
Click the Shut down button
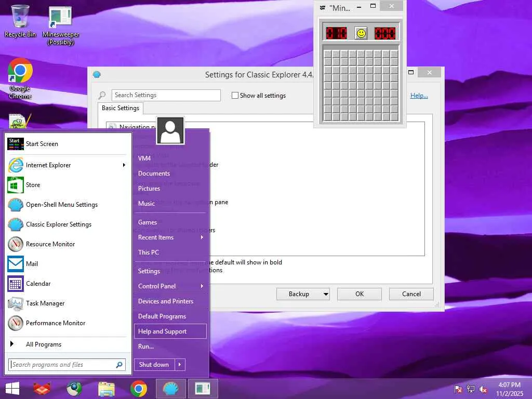click(x=154, y=365)
